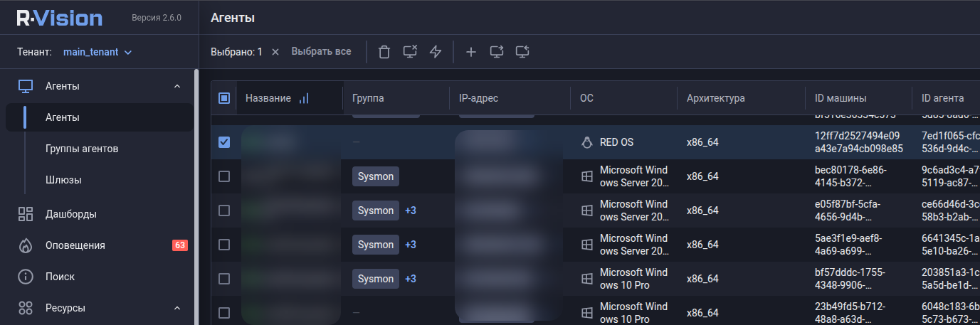Viewport: 980px width, 325px height.
Task: Click the R-Vision logo
Action: coord(60,18)
